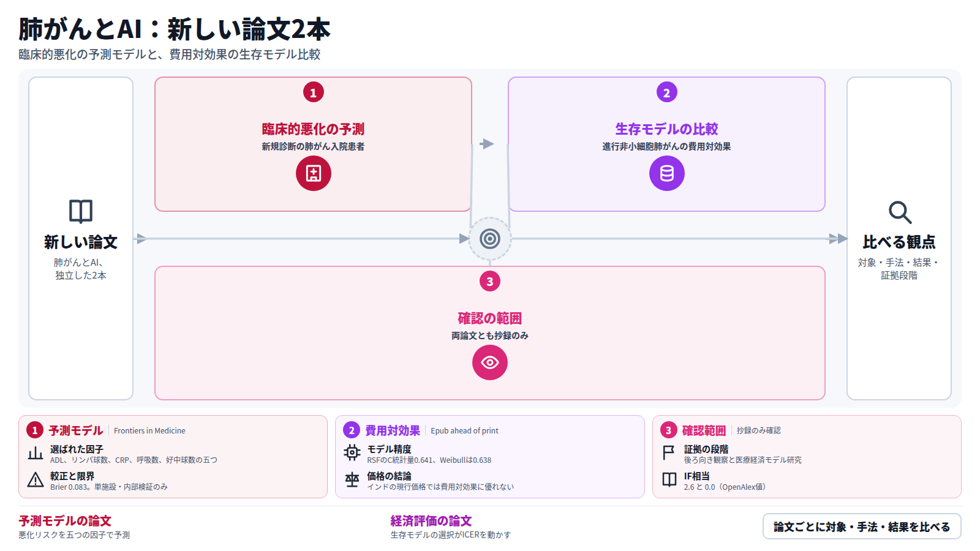The height and width of the screenshot is (551, 980).
Task: Click the 悪化リスクを五つの因子で予測 footer text
Action: (x=74, y=535)
